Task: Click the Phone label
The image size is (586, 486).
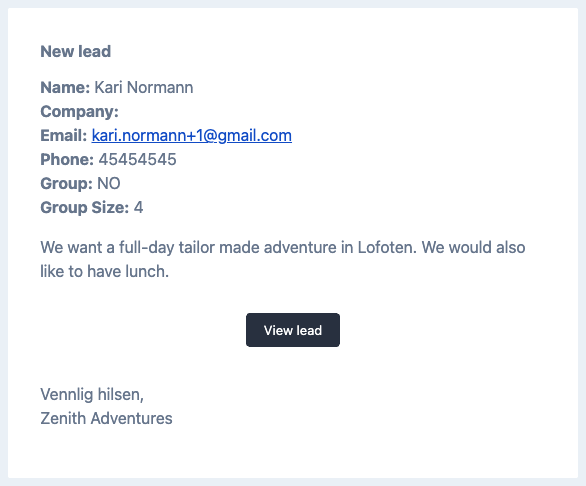Action: (67, 160)
